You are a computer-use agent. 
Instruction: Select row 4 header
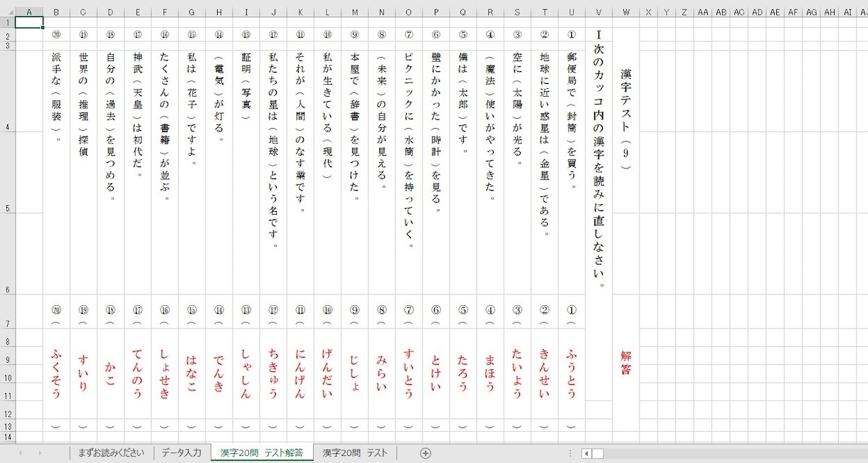[8, 91]
